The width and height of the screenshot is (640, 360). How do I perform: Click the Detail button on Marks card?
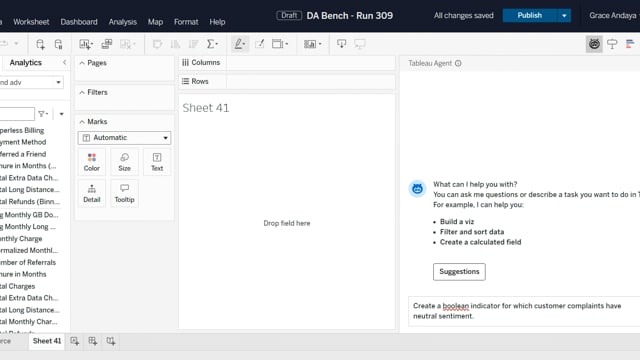(x=92, y=193)
